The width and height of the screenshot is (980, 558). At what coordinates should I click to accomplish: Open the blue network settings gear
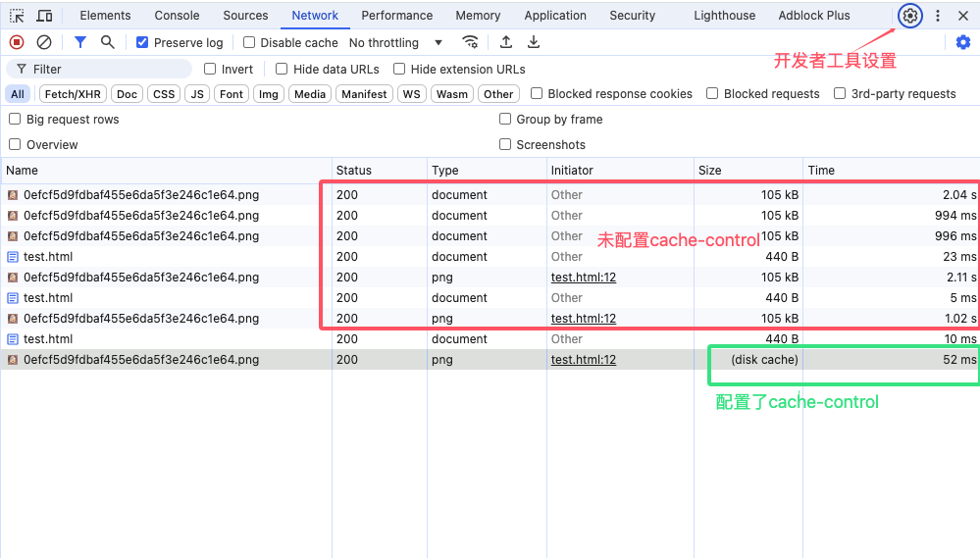[x=963, y=42]
